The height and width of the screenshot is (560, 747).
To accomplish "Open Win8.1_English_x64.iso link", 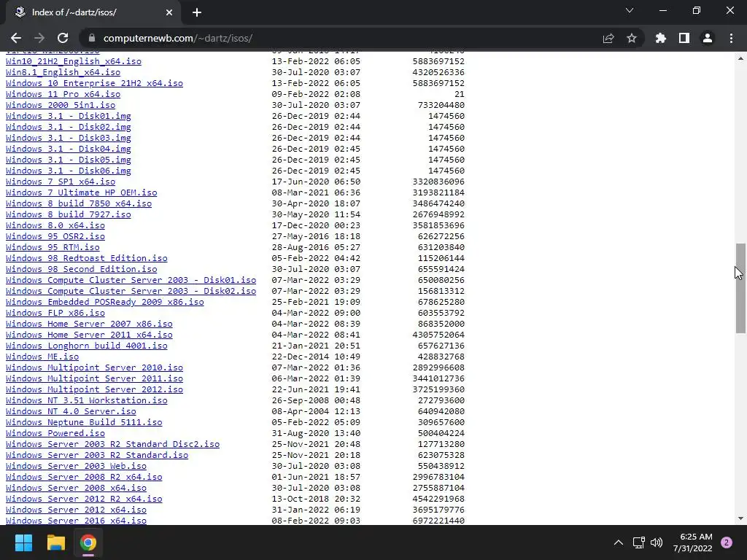I will coord(63,72).
